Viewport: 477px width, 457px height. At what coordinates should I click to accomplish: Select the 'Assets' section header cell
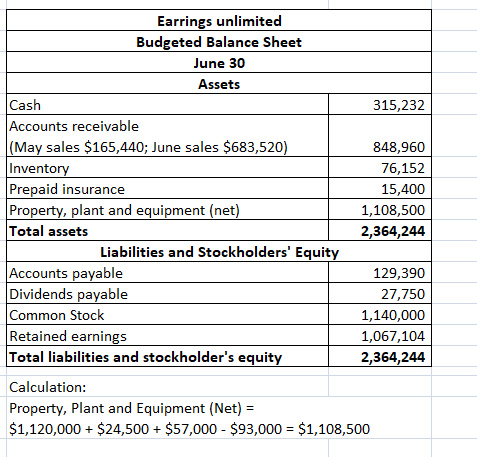coord(219,83)
